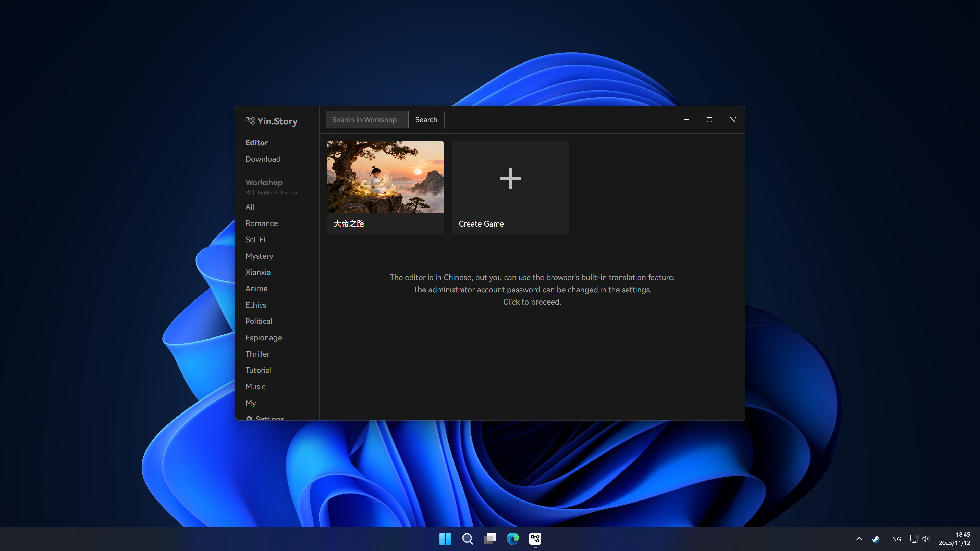Launch Microsoft Edge from the taskbar
Image resolution: width=980 pixels, height=551 pixels.
click(x=512, y=539)
